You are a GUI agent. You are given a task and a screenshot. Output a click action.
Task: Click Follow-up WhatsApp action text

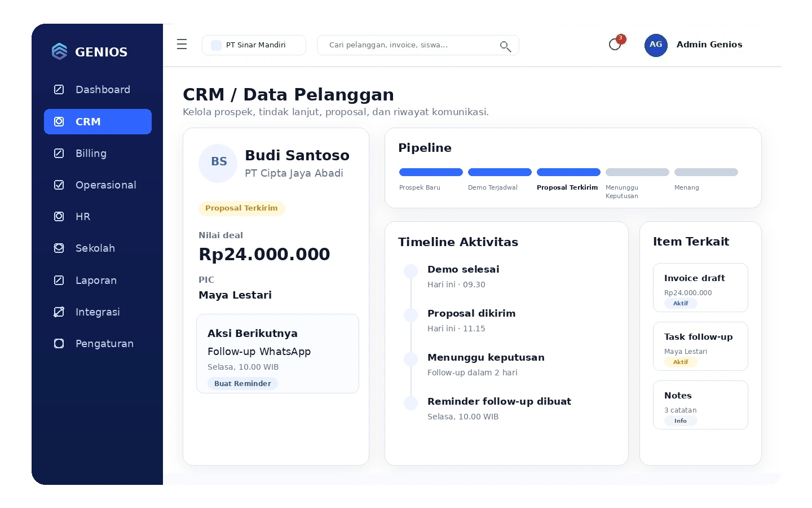pos(259,352)
